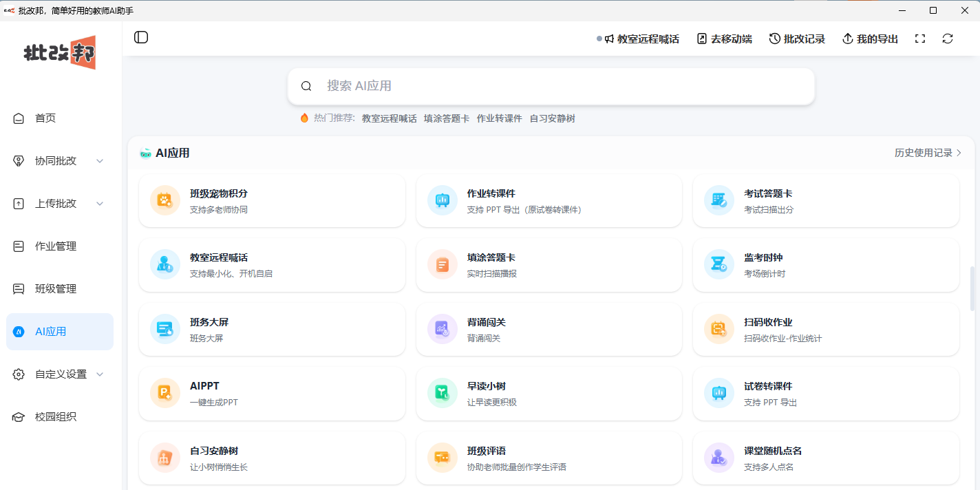Image resolution: width=980 pixels, height=490 pixels.
Task: Open 班级宠物积分 app icon
Action: (165, 200)
